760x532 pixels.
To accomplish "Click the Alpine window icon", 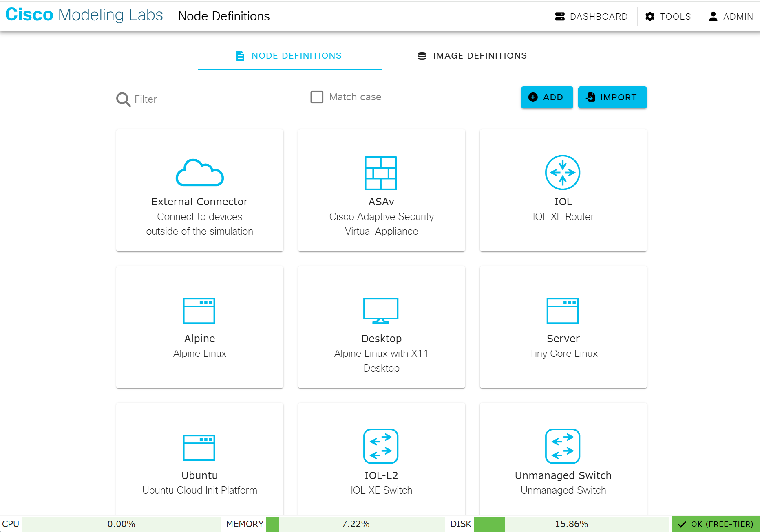I will (x=199, y=311).
